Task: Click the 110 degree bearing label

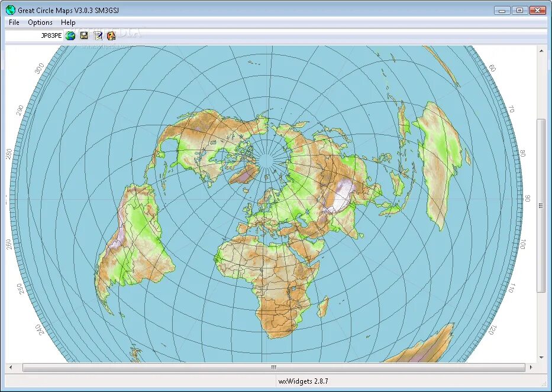Action: point(511,288)
